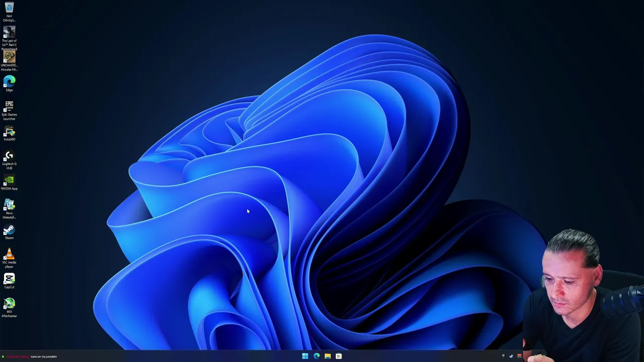The image size is (644, 362).
Task: Select the MSI Afterburner desktop shortcut
Action: pyautogui.click(x=9, y=308)
